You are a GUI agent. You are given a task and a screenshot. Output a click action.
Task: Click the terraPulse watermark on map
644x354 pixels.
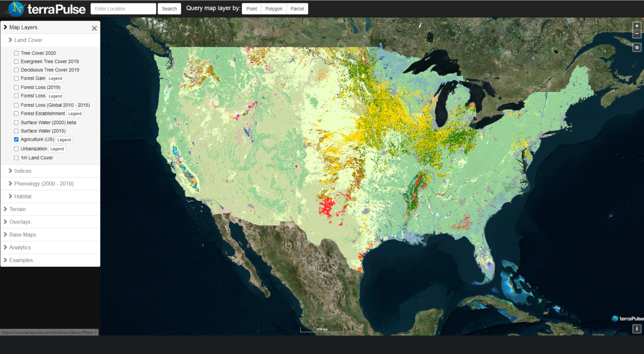(x=627, y=319)
